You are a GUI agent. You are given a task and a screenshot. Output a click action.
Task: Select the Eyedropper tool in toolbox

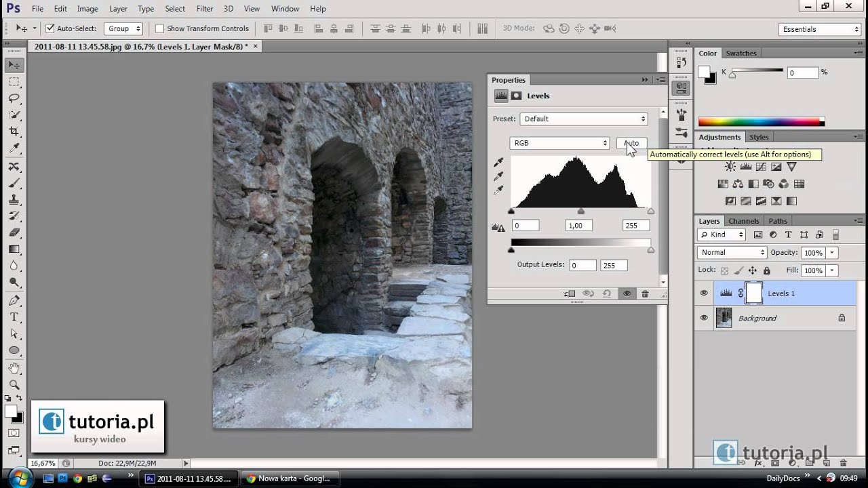(x=14, y=148)
